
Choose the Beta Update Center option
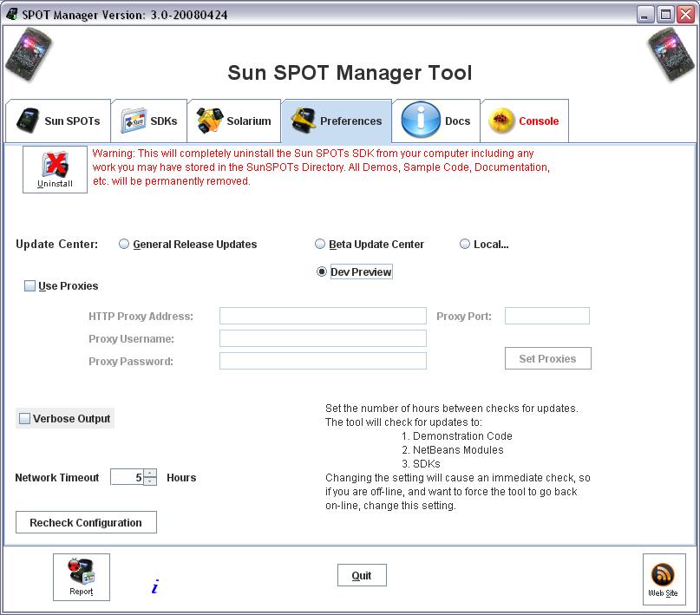(x=321, y=245)
